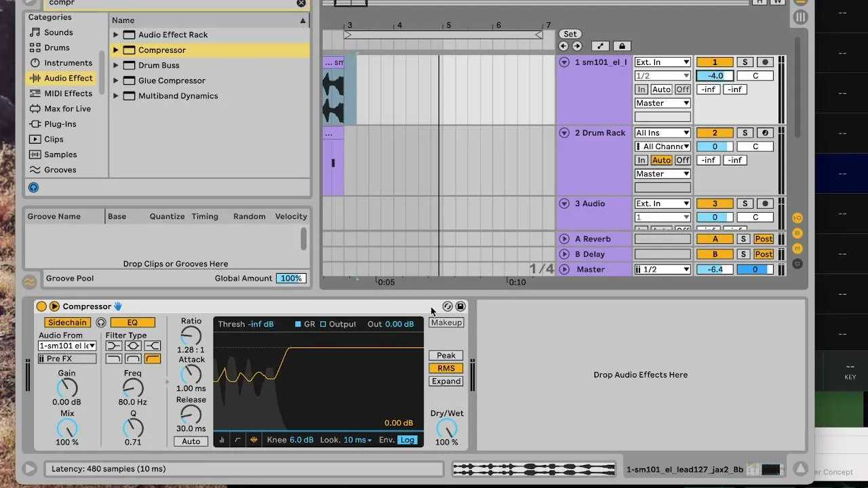
Task: Select the band-pass filter type icon
Action: [133, 359]
